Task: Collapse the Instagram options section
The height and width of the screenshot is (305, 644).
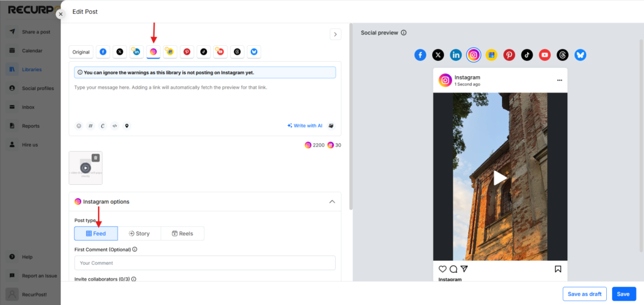Action: pos(332,202)
